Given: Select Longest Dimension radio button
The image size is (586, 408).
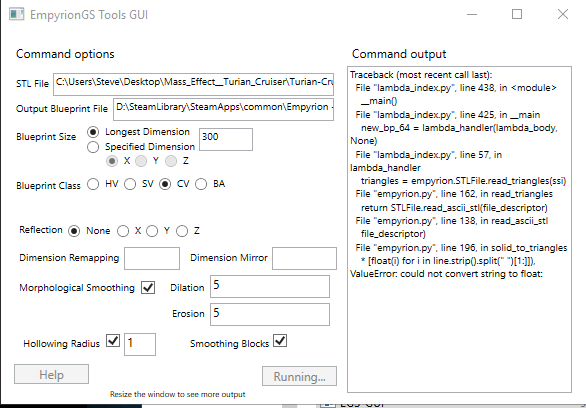Looking at the screenshot, I should point(93,132).
